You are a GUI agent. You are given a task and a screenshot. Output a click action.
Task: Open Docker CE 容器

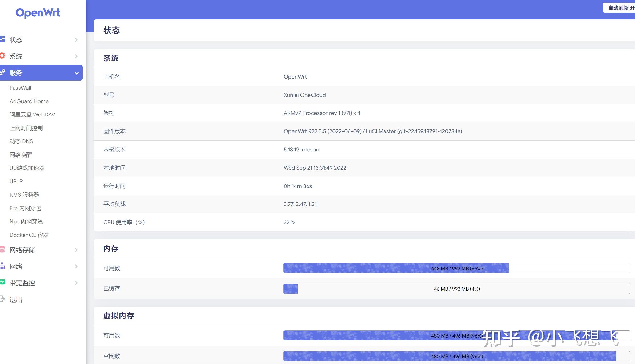(29, 235)
